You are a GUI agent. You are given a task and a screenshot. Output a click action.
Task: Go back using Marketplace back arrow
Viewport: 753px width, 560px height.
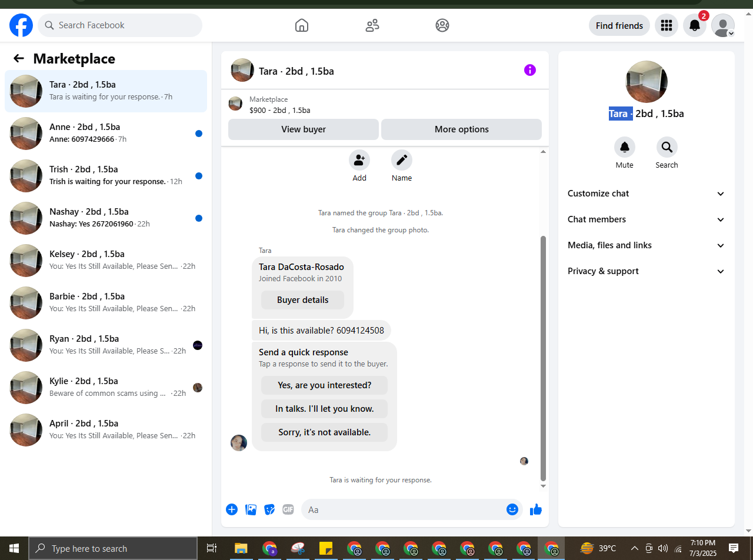[19, 58]
